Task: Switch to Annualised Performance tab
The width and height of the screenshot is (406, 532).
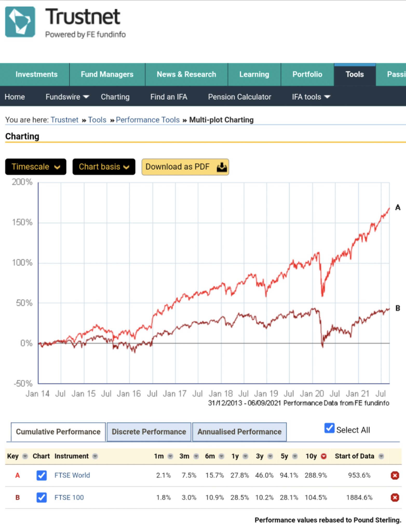Action: (239, 432)
